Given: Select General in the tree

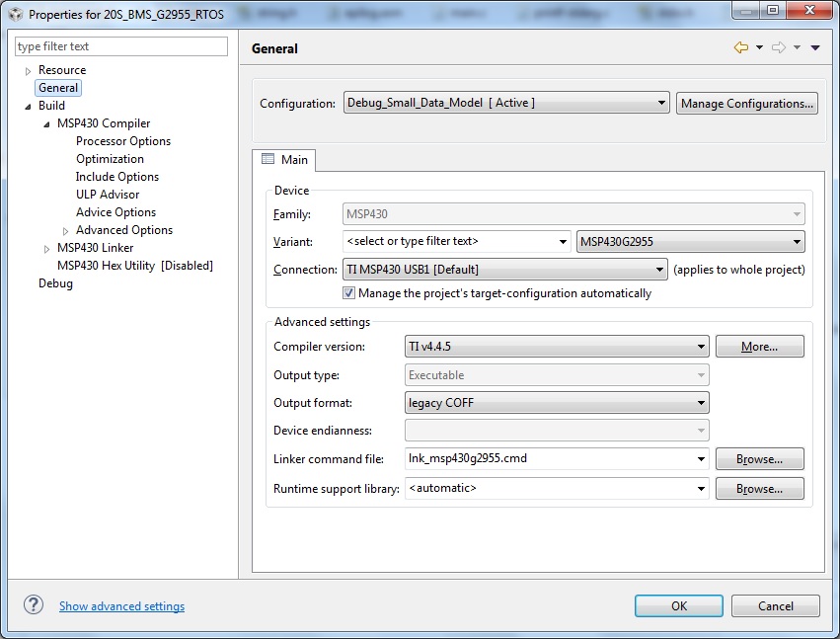Looking at the screenshot, I should pos(58,87).
